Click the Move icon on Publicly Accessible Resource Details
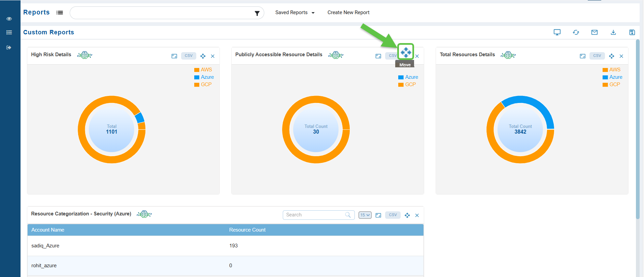This screenshot has height=277, width=644. point(406,52)
